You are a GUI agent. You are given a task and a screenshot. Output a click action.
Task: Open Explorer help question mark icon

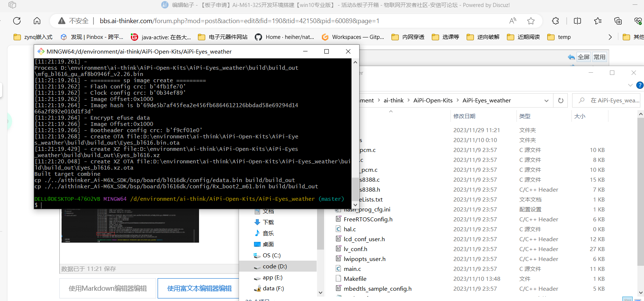click(640, 85)
